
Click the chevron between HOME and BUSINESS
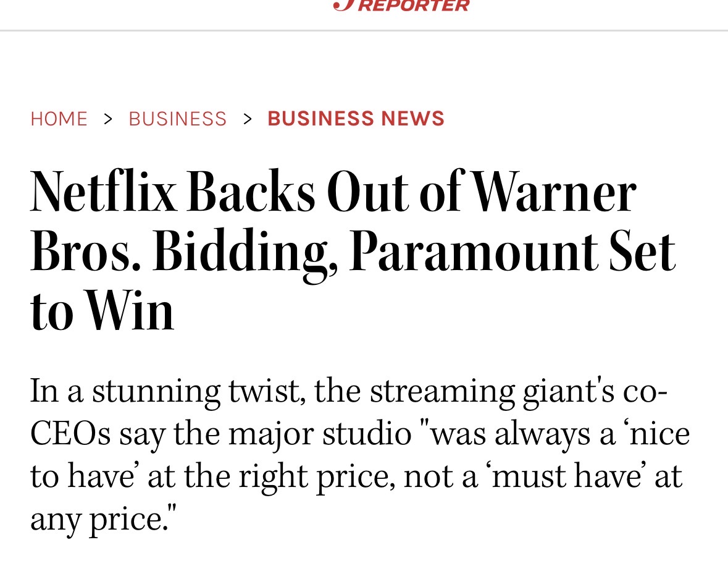(108, 119)
